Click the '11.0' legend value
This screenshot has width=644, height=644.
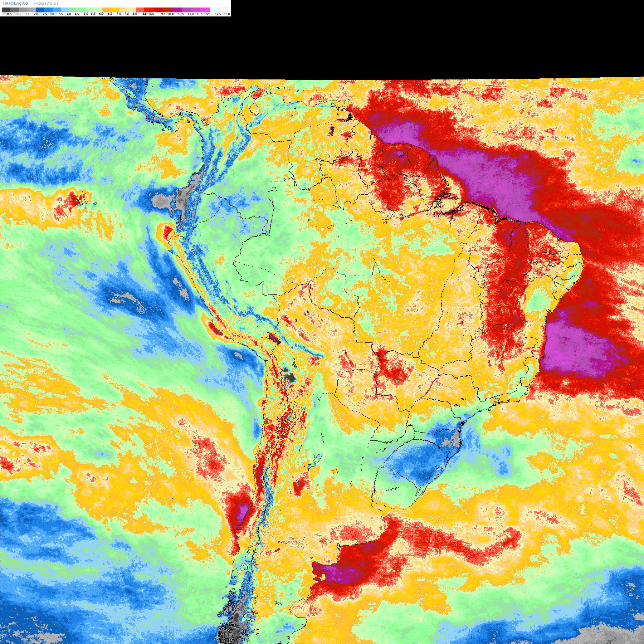[x=191, y=14]
